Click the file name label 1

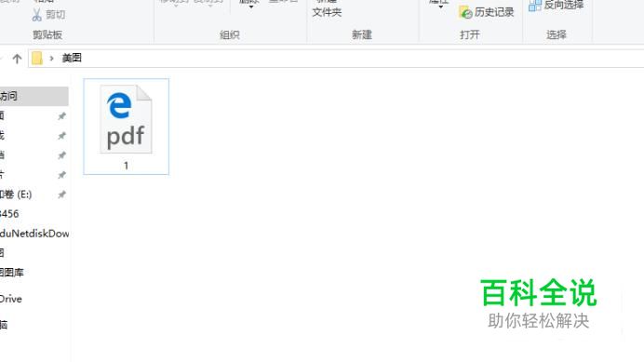click(x=126, y=166)
